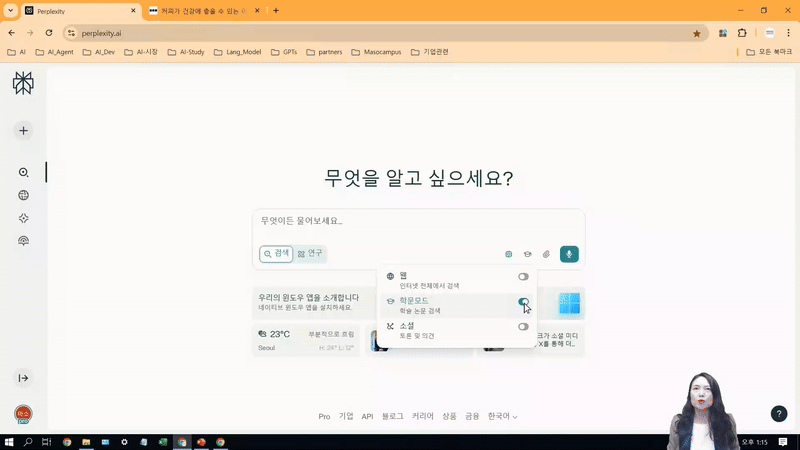Open the 한국어 language dropdown
This screenshot has width=800, height=450.
pyautogui.click(x=503, y=416)
